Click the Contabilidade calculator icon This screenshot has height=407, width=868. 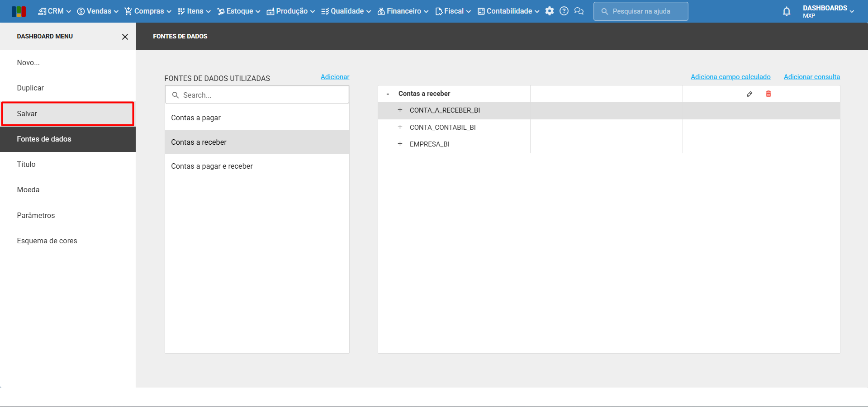pyautogui.click(x=481, y=11)
